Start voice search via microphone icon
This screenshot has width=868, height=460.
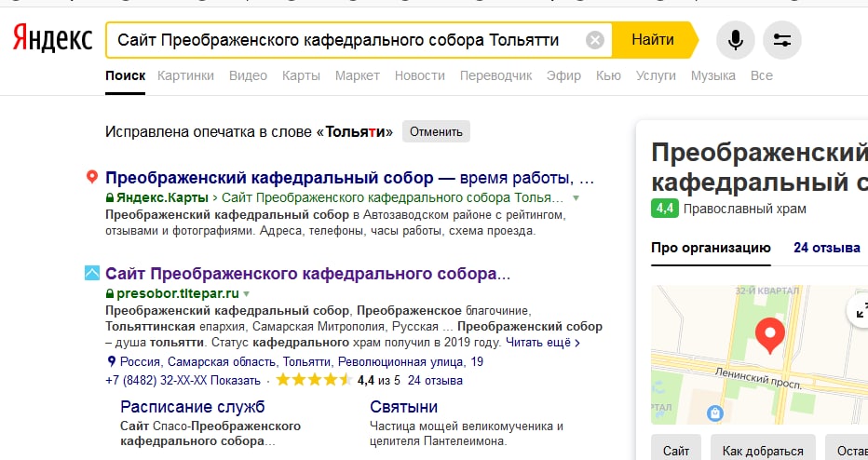[735, 40]
